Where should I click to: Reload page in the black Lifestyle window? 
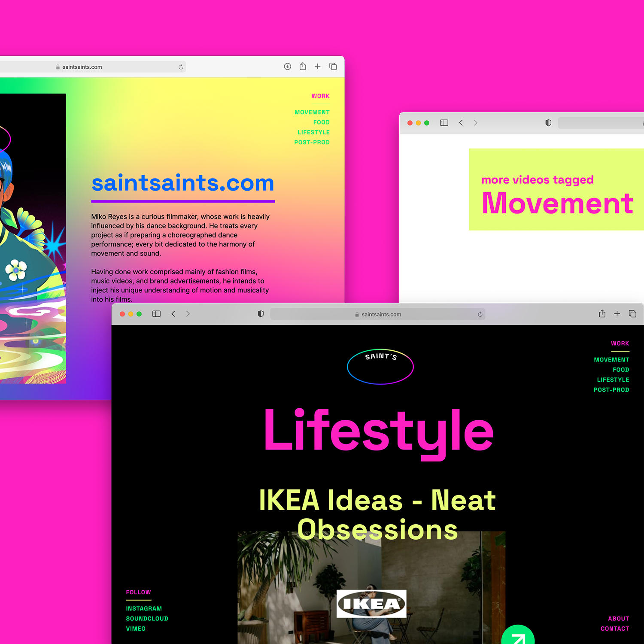[480, 314]
